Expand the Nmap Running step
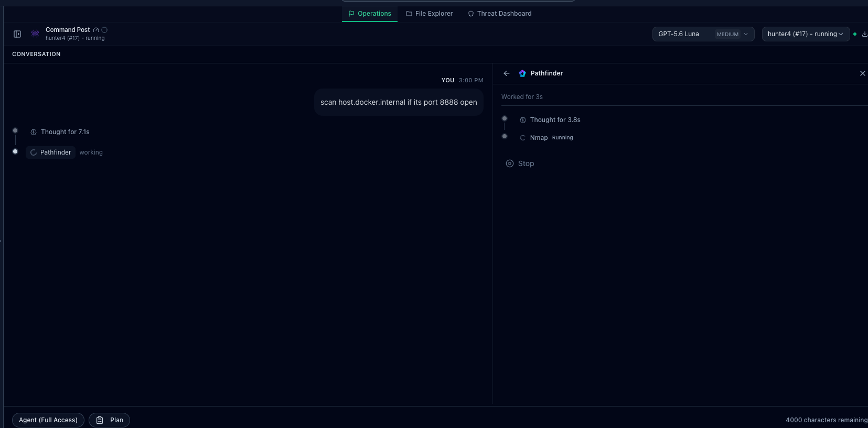 pyautogui.click(x=546, y=138)
